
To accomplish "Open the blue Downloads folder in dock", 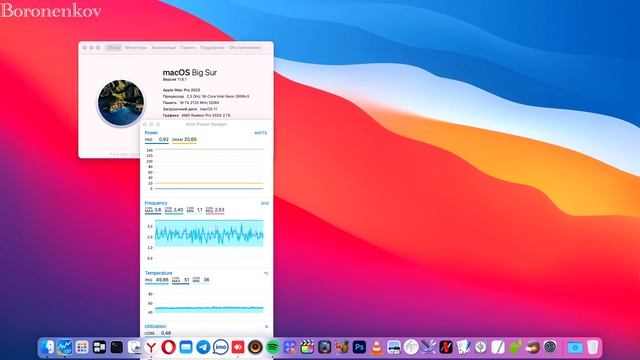I will [x=575, y=347].
